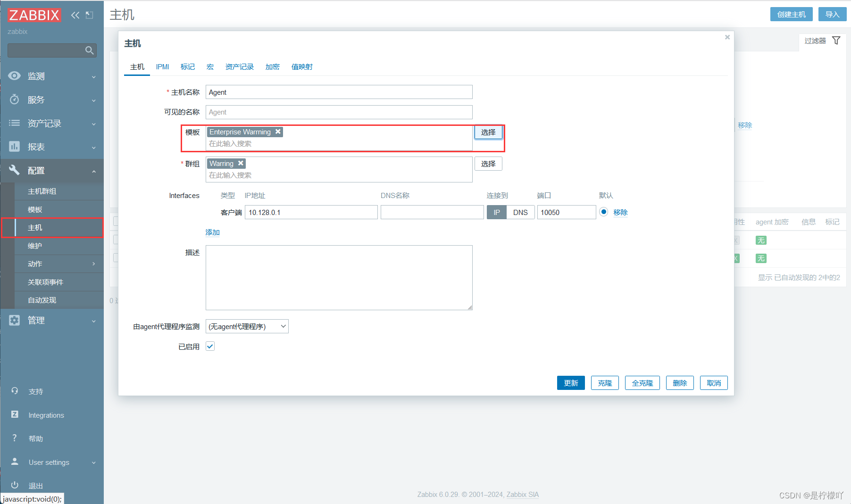Open the 资产记录 list icon menu
The height and width of the screenshot is (504, 851).
tap(15, 123)
